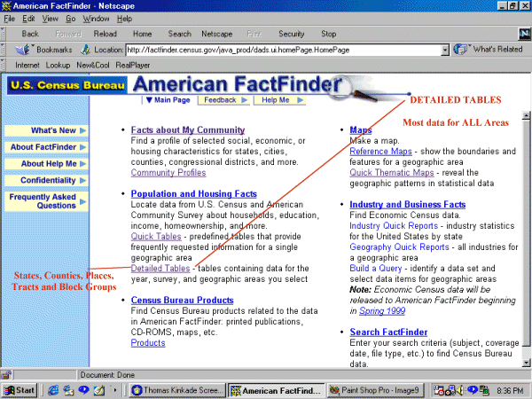Viewport: 532px width, 399px height.
Task: Go to Home in navigation toolbar
Action: (x=142, y=34)
